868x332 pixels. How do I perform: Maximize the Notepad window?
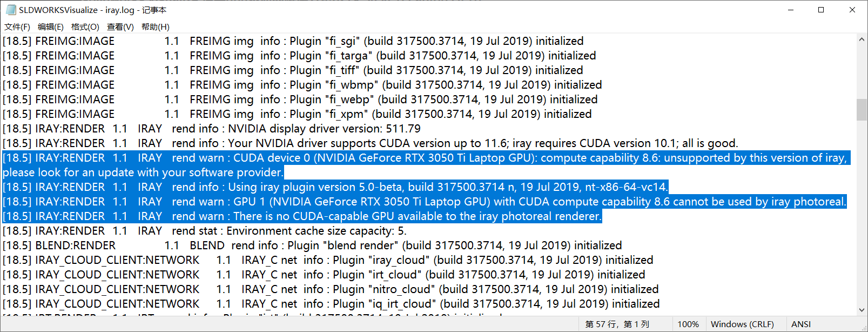tap(821, 10)
